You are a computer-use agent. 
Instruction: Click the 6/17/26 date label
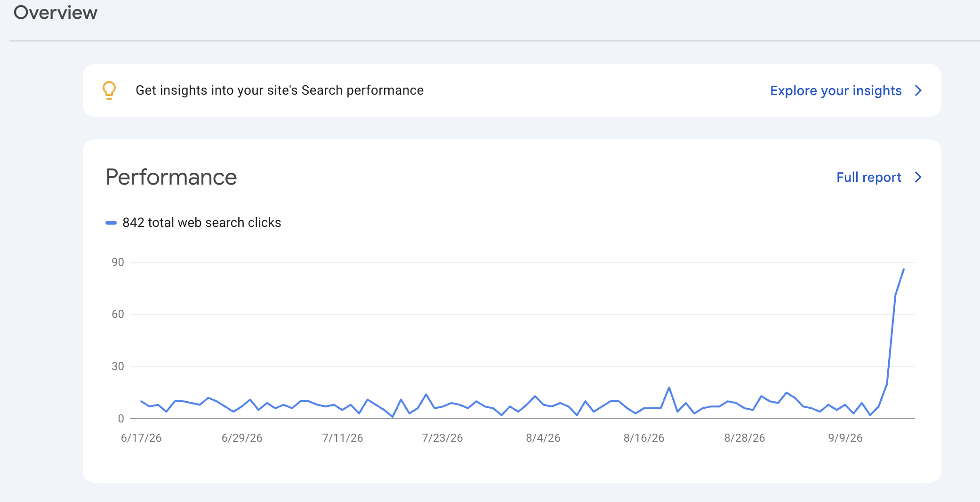141,438
